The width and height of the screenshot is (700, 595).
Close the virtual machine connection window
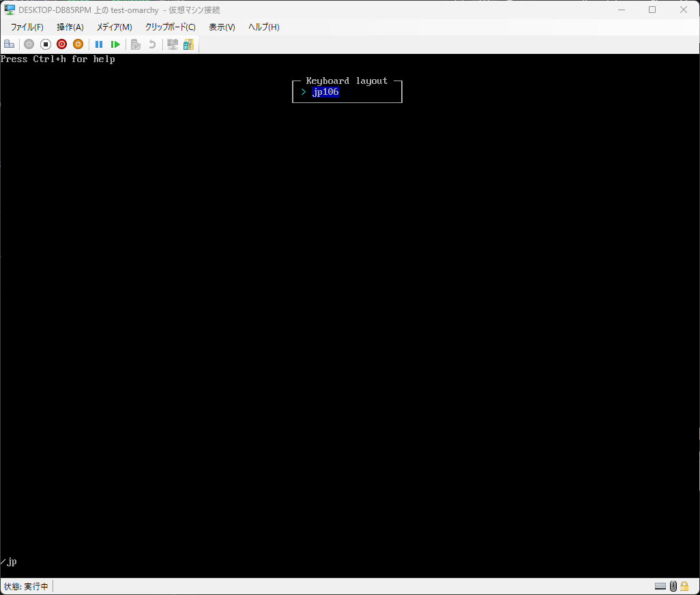pyautogui.click(x=684, y=10)
